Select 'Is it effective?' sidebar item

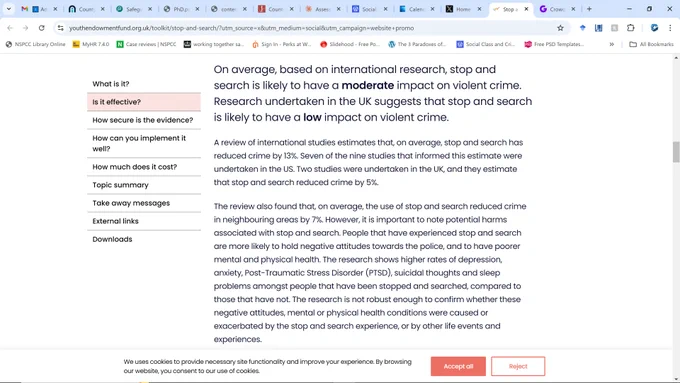tap(144, 102)
